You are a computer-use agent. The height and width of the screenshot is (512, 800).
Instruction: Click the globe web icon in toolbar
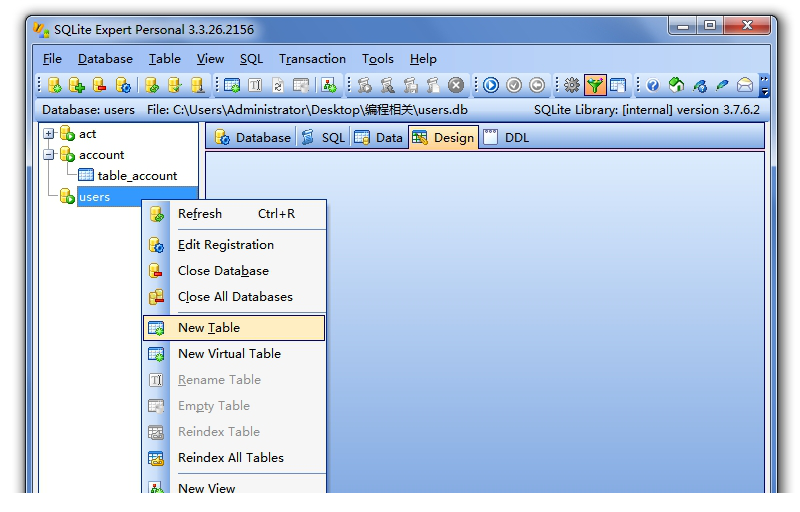click(699, 85)
